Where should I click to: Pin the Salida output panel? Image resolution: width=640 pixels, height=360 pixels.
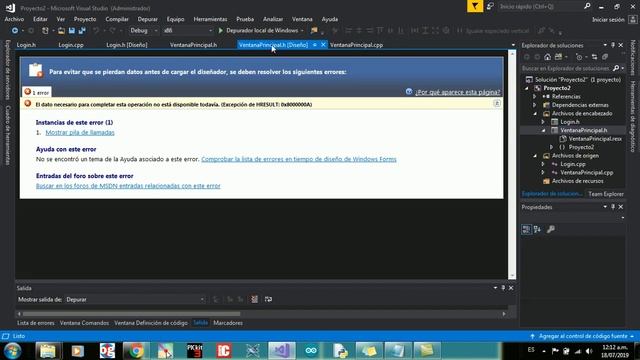pos(503,288)
